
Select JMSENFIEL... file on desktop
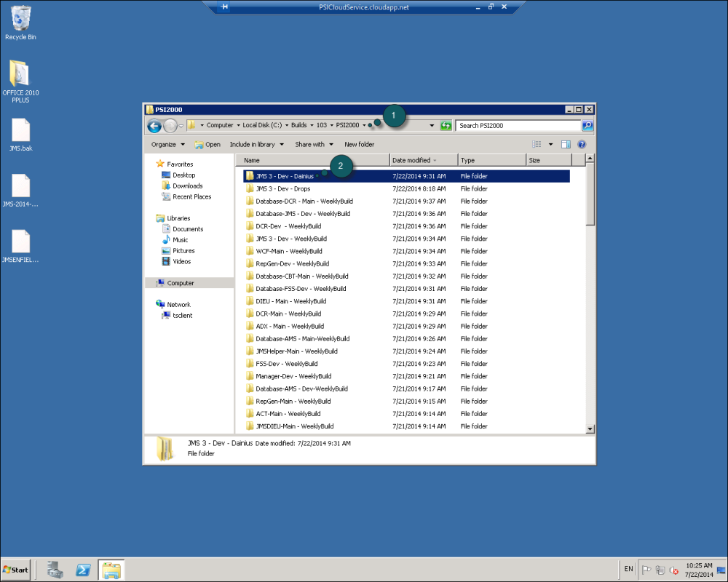[20, 247]
